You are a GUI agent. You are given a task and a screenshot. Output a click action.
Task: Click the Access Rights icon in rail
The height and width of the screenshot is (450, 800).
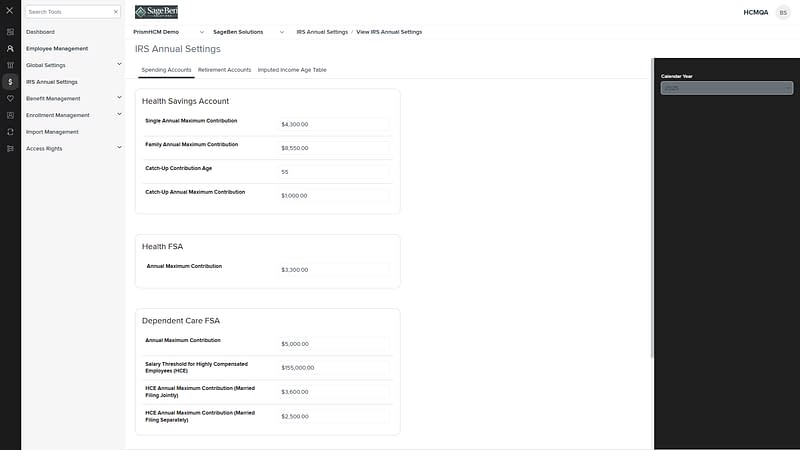(x=10, y=148)
